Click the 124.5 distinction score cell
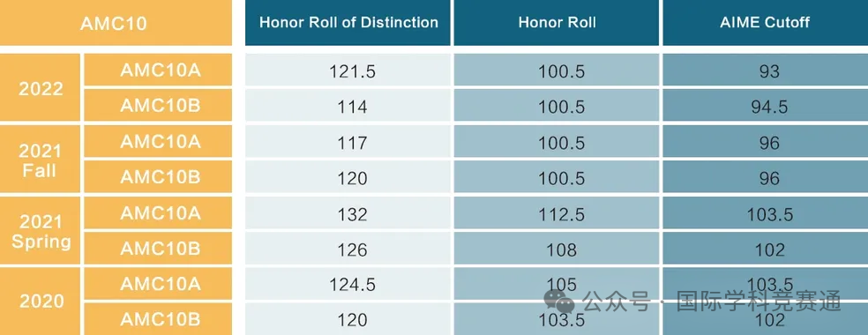The height and width of the screenshot is (335, 868). click(348, 284)
